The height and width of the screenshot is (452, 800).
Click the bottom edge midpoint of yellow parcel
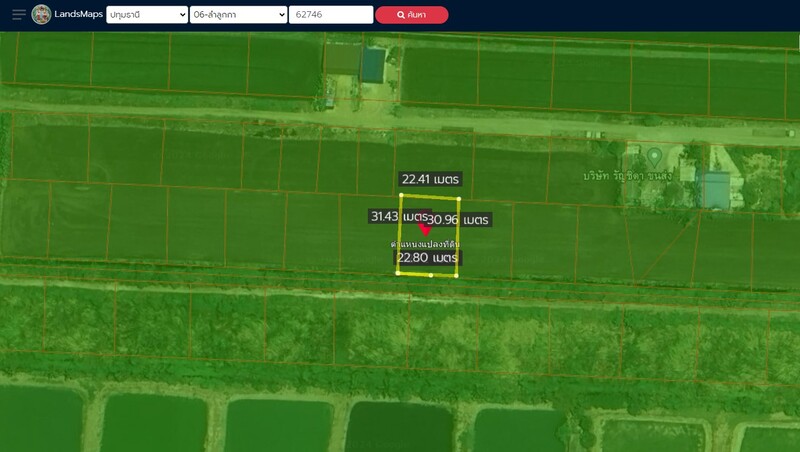[430, 274]
